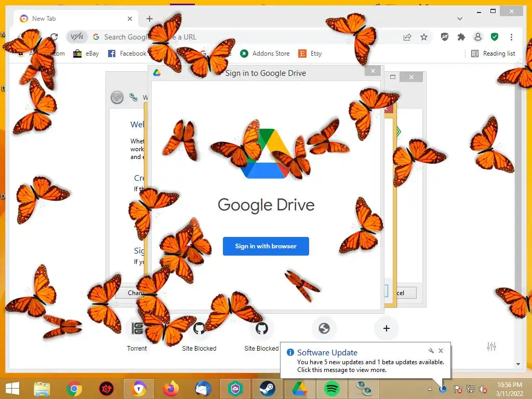Click the share page icon
The image size is (532, 399).
coord(407,37)
